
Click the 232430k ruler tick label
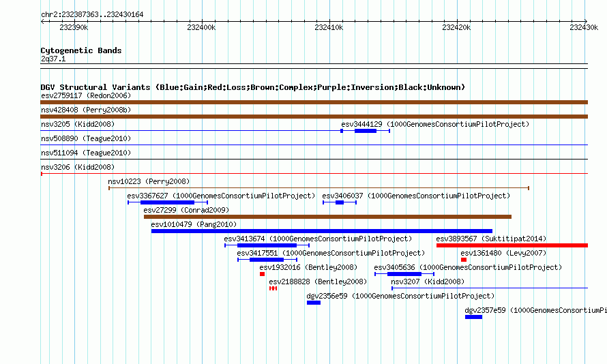click(584, 27)
